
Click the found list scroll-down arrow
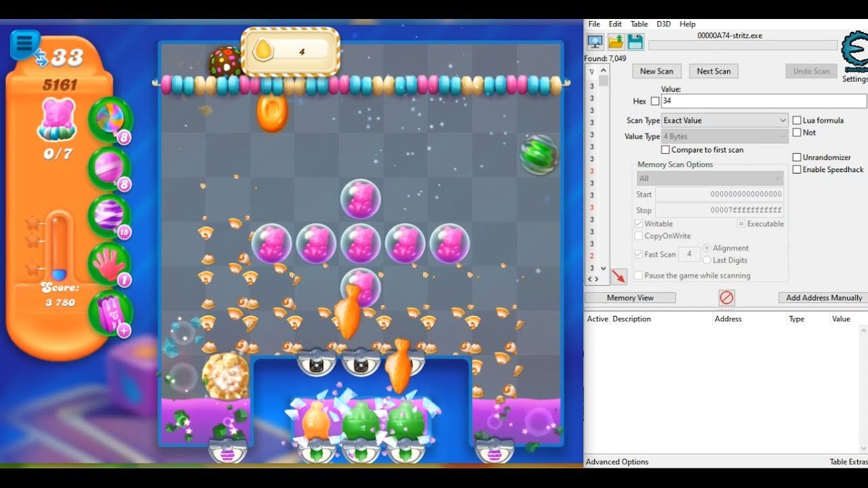click(x=604, y=268)
